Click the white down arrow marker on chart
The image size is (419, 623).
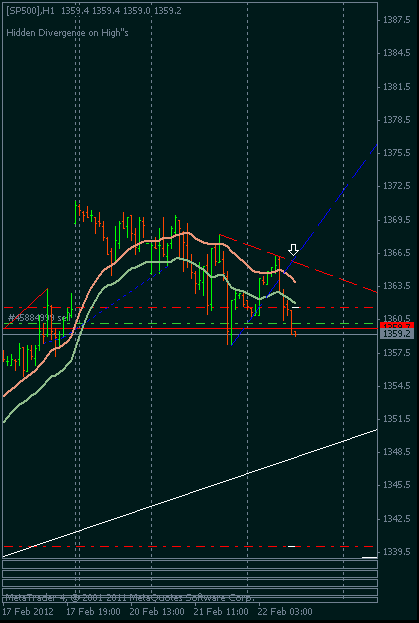pyautogui.click(x=293, y=250)
